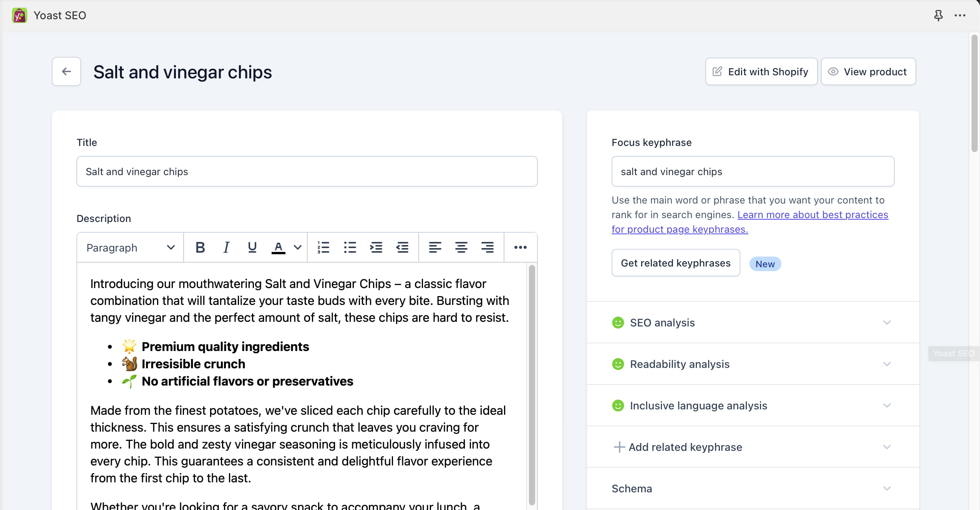Go back using the arrow button
This screenshot has width=980, height=510.
tap(66, 71)
